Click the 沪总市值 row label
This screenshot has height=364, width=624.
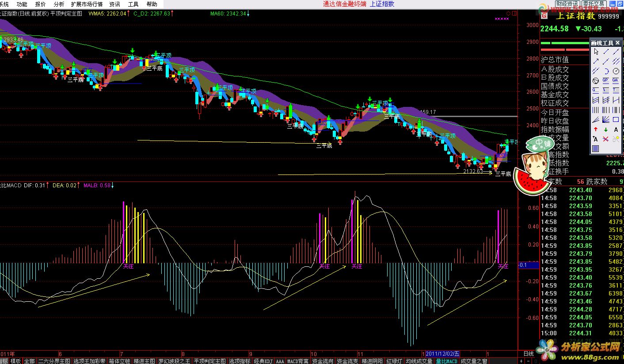coord(555,60)
